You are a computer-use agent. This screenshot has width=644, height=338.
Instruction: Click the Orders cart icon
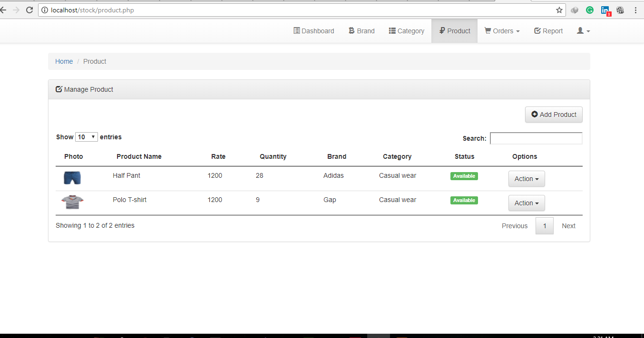coord(488,30)
